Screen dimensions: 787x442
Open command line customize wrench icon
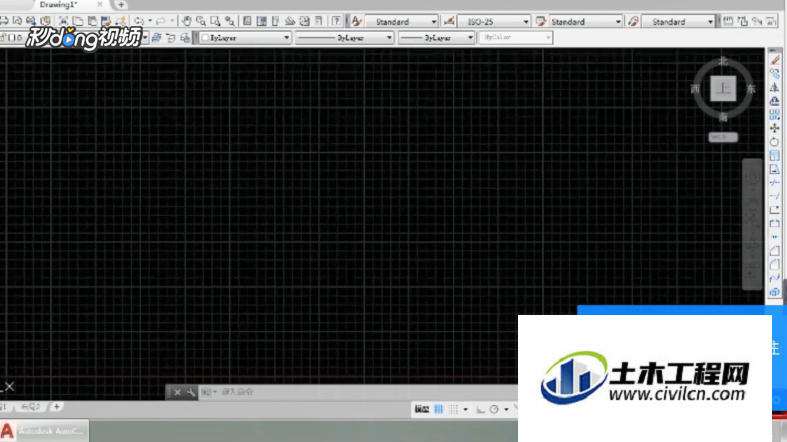191,392
